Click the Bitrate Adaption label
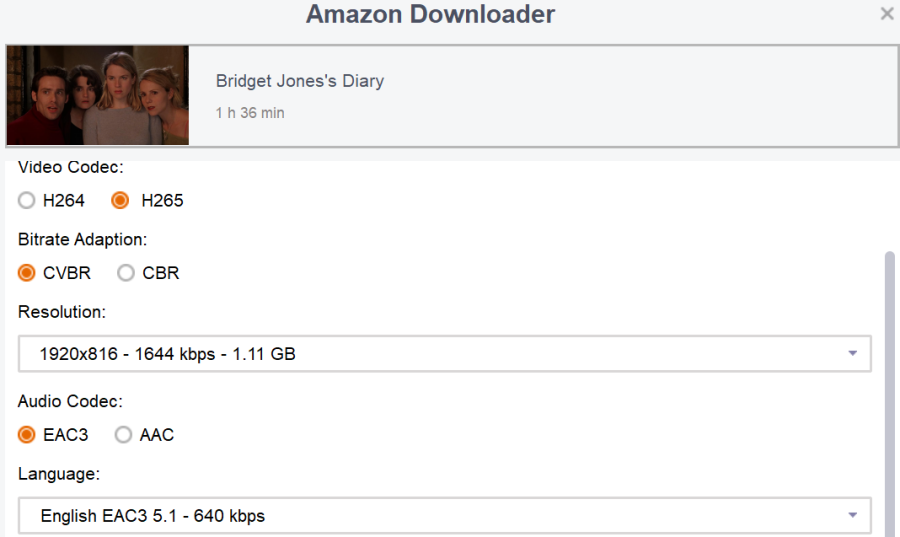The height and width of the screenshot is (537, 900). pyautogui.click(x=83, y=240)
